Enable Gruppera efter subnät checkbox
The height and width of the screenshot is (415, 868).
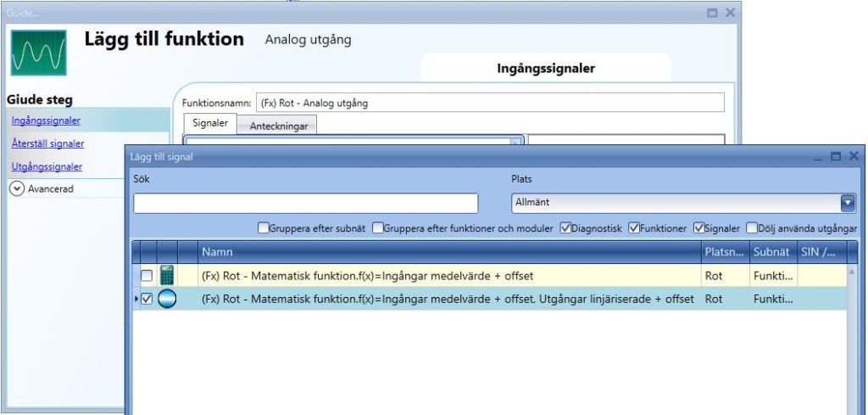(264, 228)
